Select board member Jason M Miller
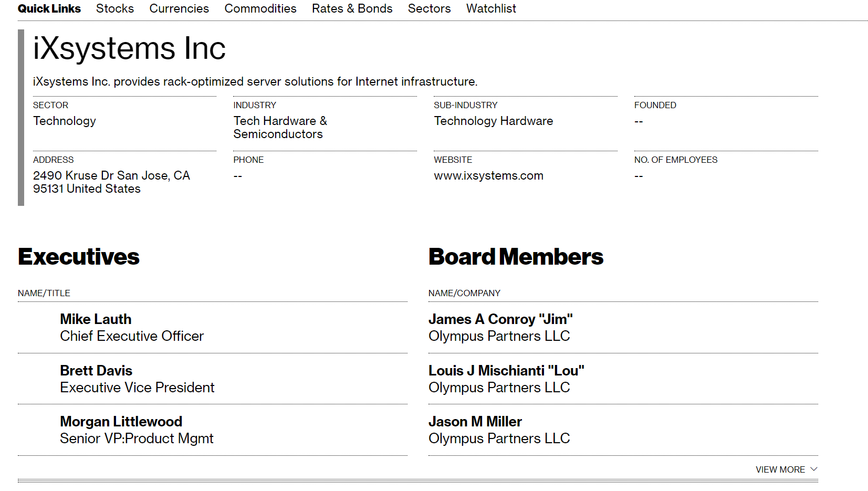Screen dimensions: 868x491 pos(475,422)
